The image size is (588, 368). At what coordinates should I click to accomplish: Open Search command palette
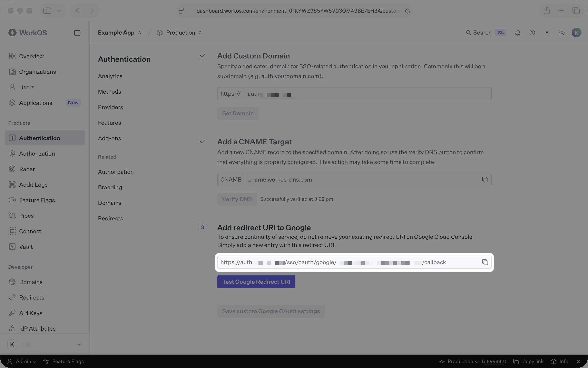point(486,33)
